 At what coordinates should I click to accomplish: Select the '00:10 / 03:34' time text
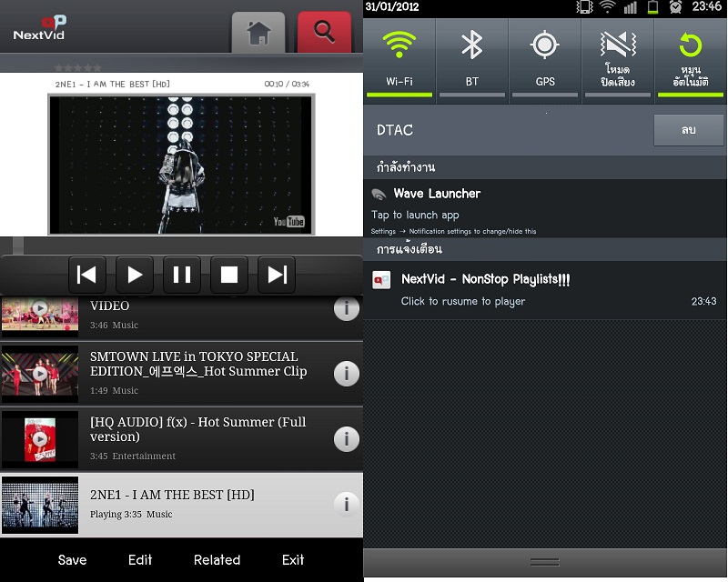coord(287,84)
